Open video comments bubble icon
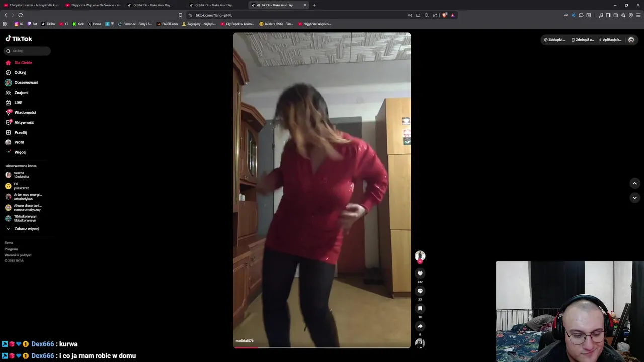Viewport: 644px width, 362px height. (x=420, y=291)
